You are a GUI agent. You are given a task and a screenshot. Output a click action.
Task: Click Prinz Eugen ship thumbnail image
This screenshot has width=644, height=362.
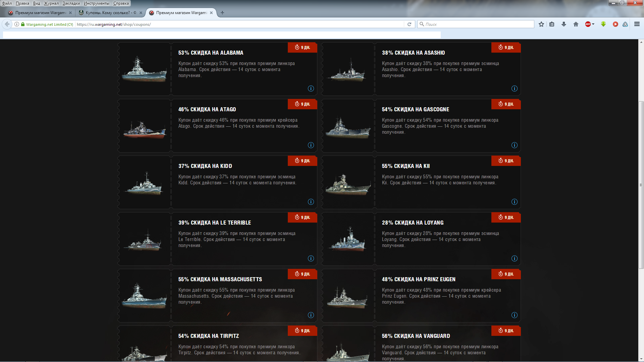348,298
